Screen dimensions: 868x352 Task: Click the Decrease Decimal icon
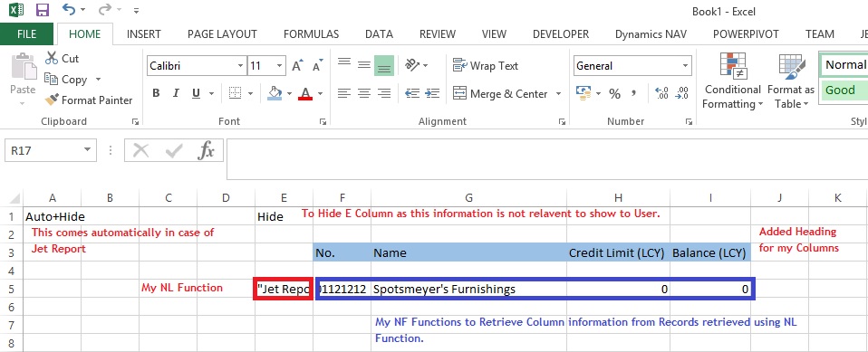(681, 93)
